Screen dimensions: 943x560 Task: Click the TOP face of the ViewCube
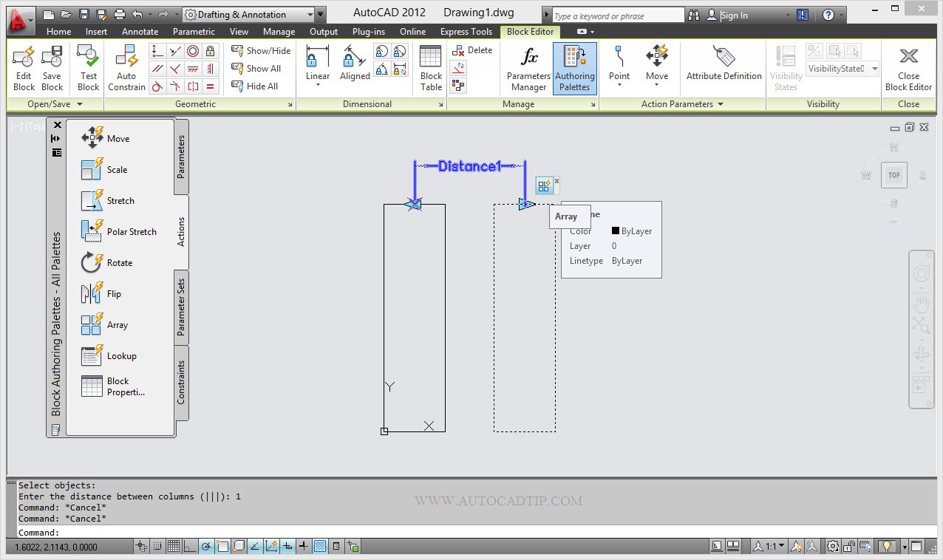894,175
